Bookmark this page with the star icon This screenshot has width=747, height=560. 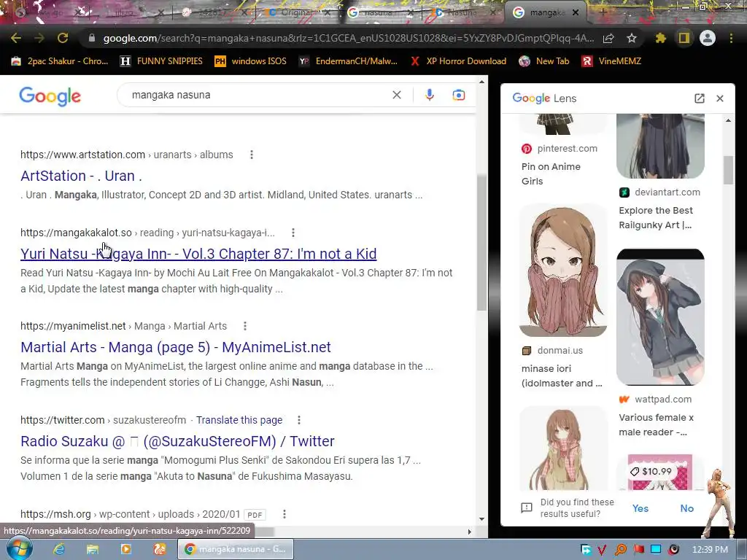point(632,38)
